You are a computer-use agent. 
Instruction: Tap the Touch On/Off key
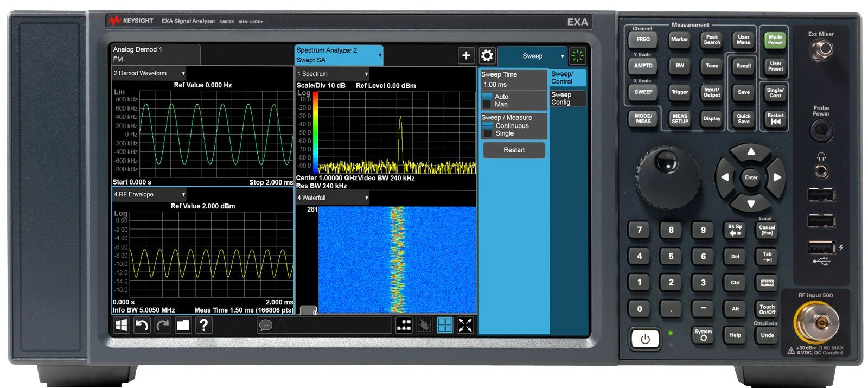coord(767,309)
